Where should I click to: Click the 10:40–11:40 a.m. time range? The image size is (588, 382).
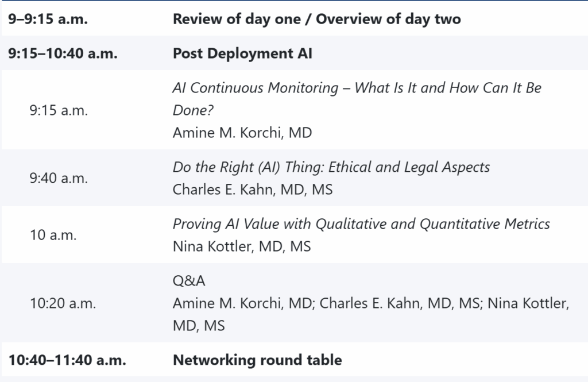coord(67,360)
